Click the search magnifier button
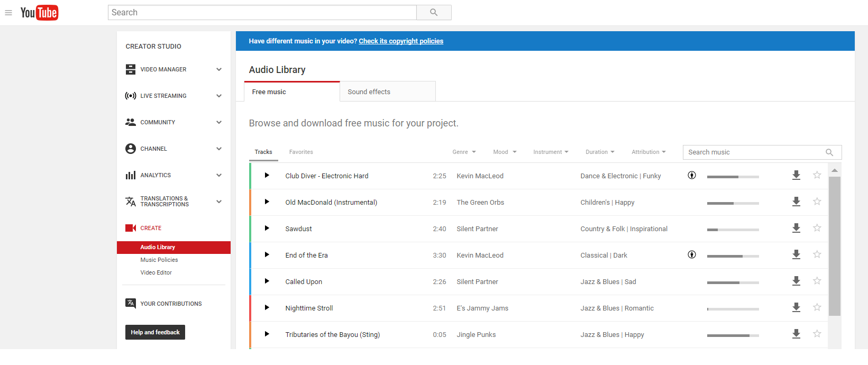 point(434,12)
